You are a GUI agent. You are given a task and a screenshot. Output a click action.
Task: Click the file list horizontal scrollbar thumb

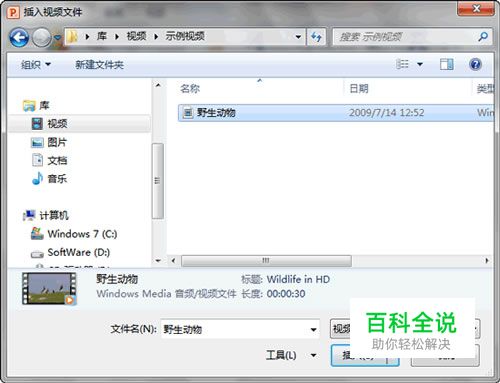(266, 261)
